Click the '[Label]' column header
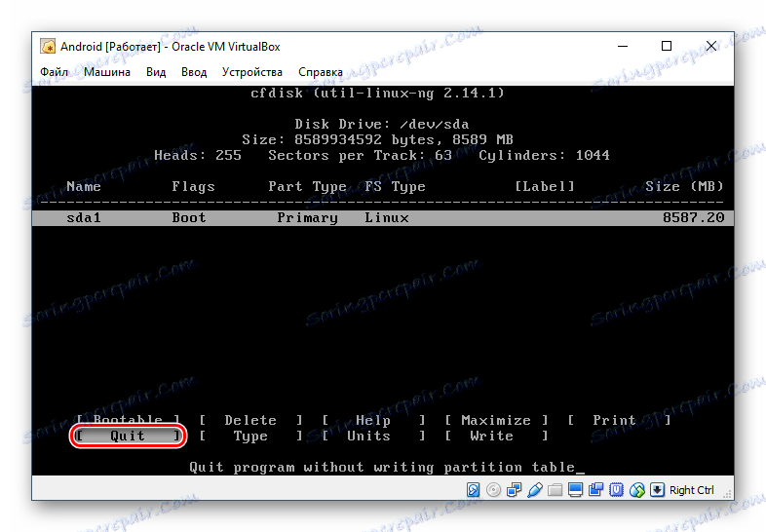The width and height of the screenshot is (766, 532). [x=545, y=187]
